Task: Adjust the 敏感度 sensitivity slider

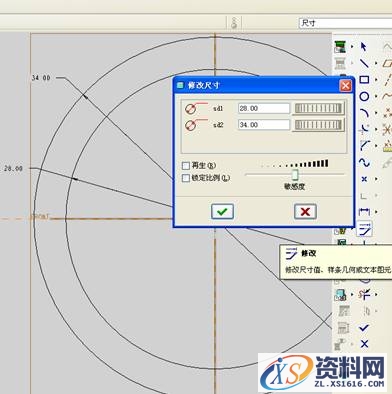Action: pyautogui.click(x=295, y=174)
